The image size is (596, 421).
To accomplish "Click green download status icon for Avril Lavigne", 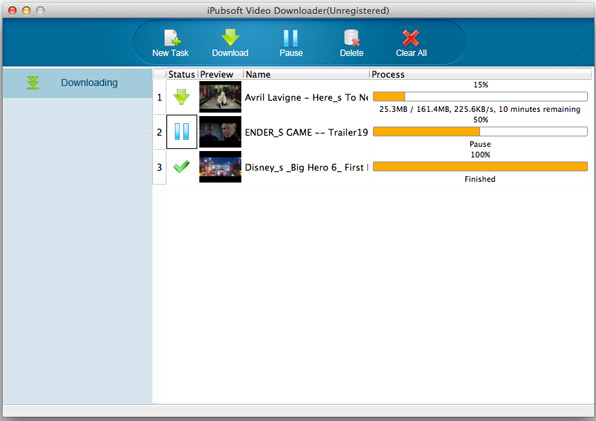I will pyautogui.click(x=182, y=97).
